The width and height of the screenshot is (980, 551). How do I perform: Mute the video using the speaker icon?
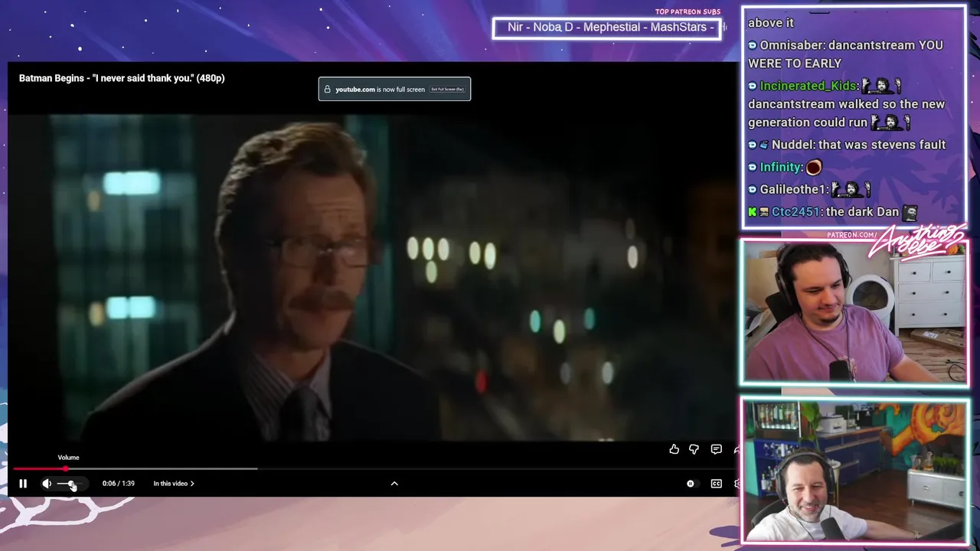[x=47, y=484]
